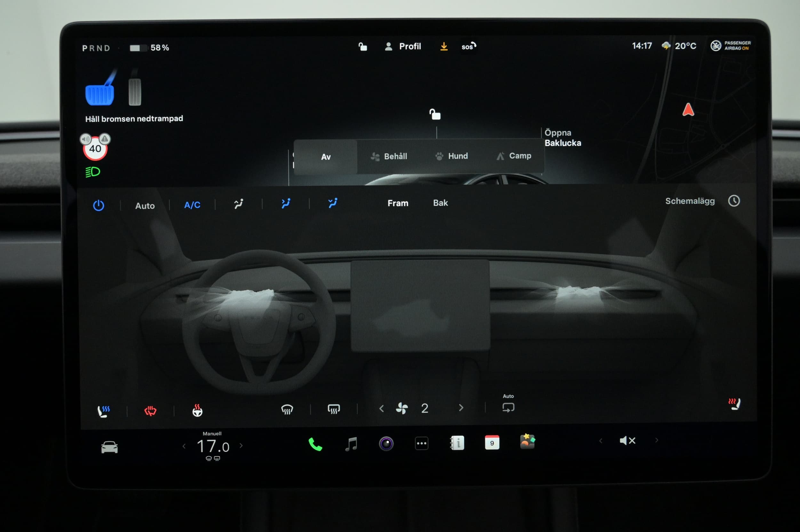Viewport: 800px width, 532px height.
Task: Toggle face-level airflow vent icon
Action: tap(286, 203)
